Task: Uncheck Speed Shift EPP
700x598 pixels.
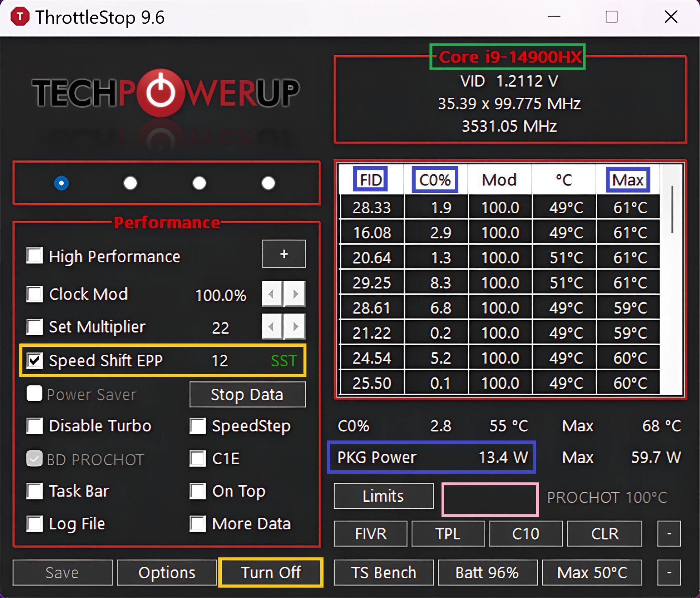Action: (x=35, y=361)
